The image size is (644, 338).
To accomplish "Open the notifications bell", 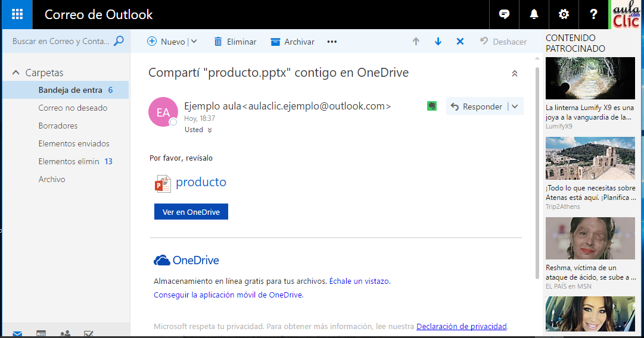I will [534, 14].
